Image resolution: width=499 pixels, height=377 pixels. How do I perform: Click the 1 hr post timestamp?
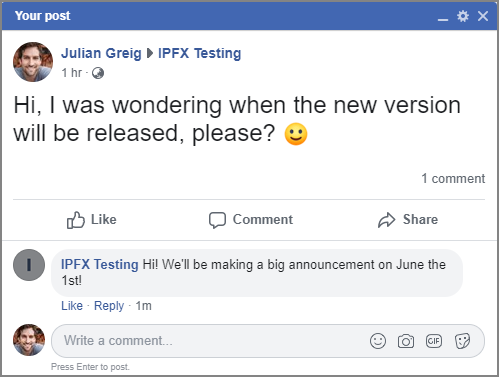point(71,73)
